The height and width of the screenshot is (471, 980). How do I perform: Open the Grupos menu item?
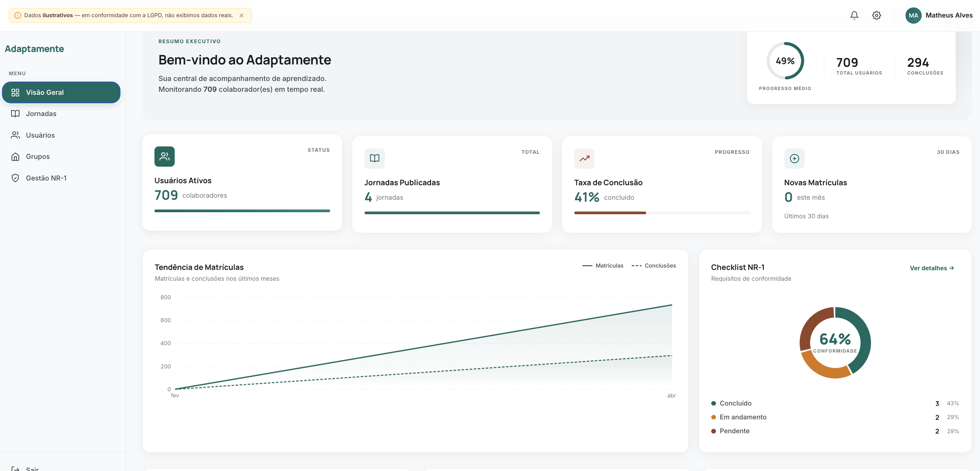[x=61, y=157]
